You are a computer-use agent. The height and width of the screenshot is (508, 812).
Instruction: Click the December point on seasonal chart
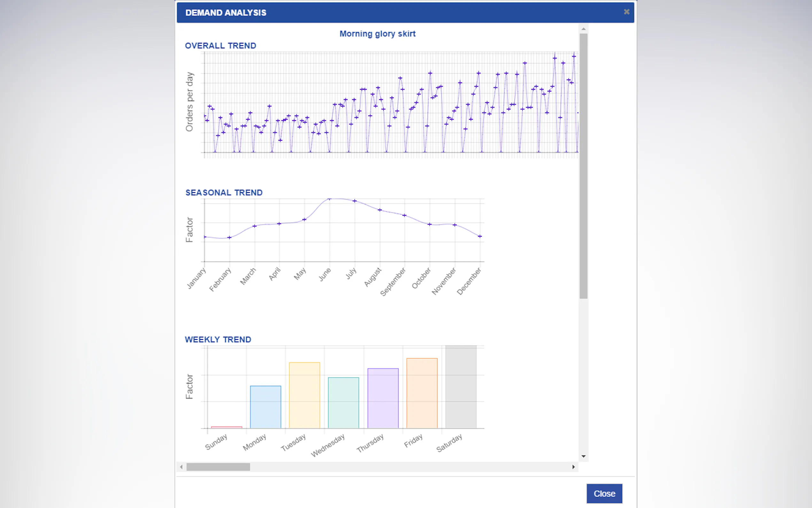pyautogui.click(x=480, y=236)
